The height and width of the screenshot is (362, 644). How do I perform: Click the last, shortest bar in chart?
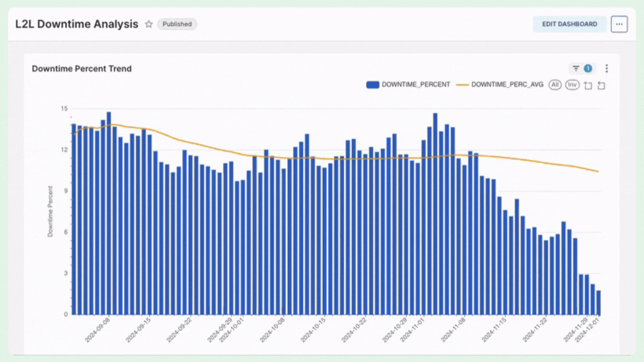pyautogui.click(x=598, y=303)
